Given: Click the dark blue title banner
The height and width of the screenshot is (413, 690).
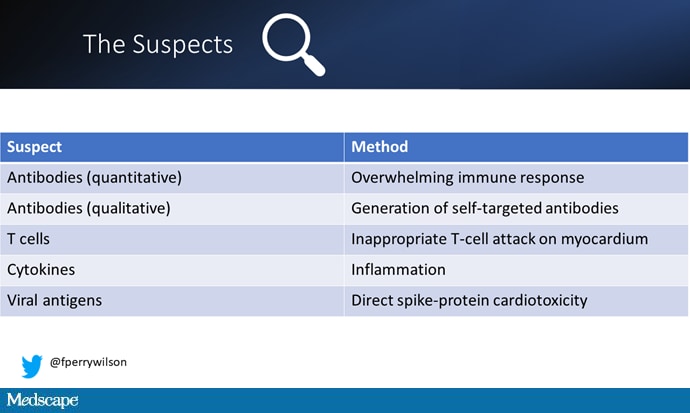Looking at the screenshot, I should 500,45.
